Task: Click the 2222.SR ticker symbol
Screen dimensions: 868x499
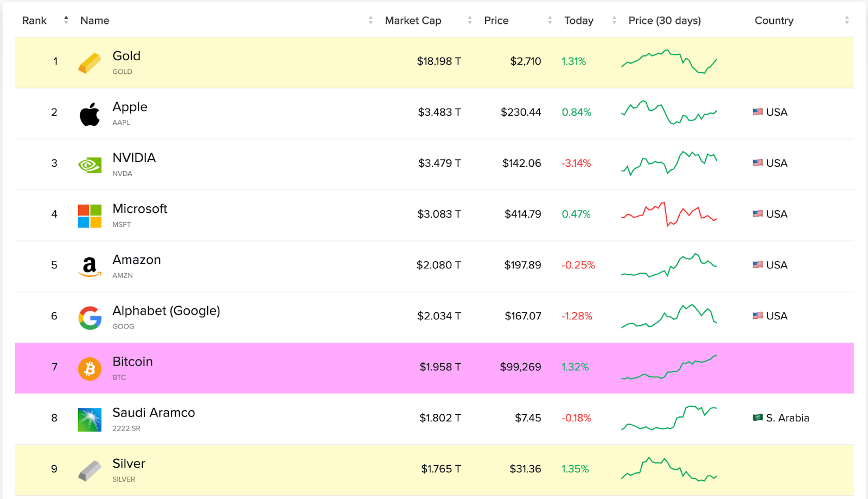Action: click(126, 428)
